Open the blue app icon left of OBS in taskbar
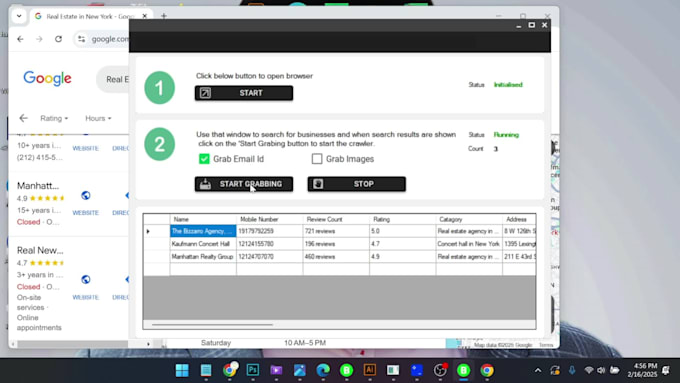 coord(416,370)
